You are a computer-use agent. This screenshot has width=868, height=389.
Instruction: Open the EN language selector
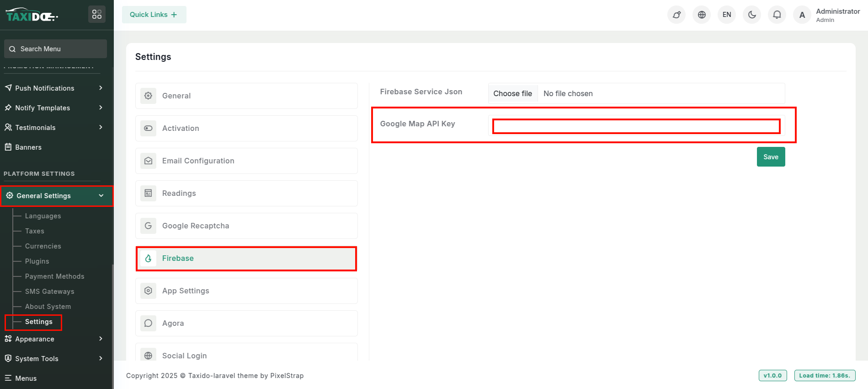pyautogui.click(x=727, y=15)
